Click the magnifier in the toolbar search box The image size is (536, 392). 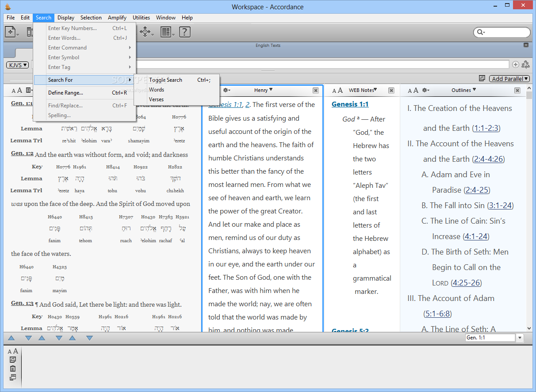coord(479,32)
